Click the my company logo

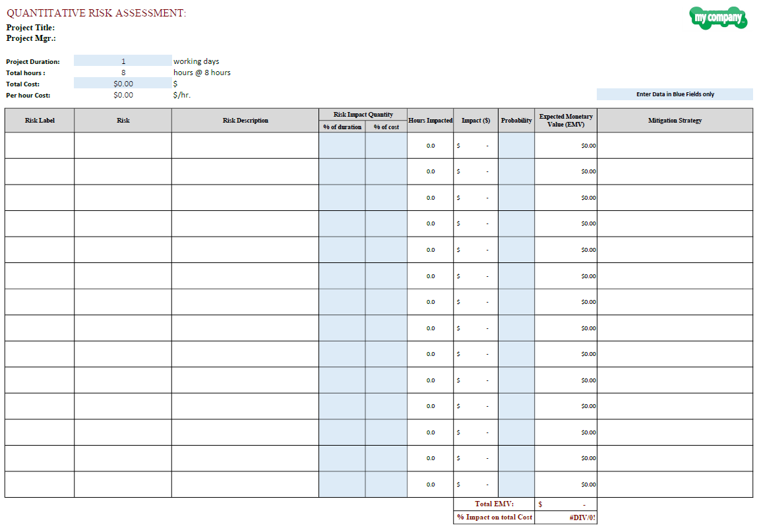click(718, 18)
